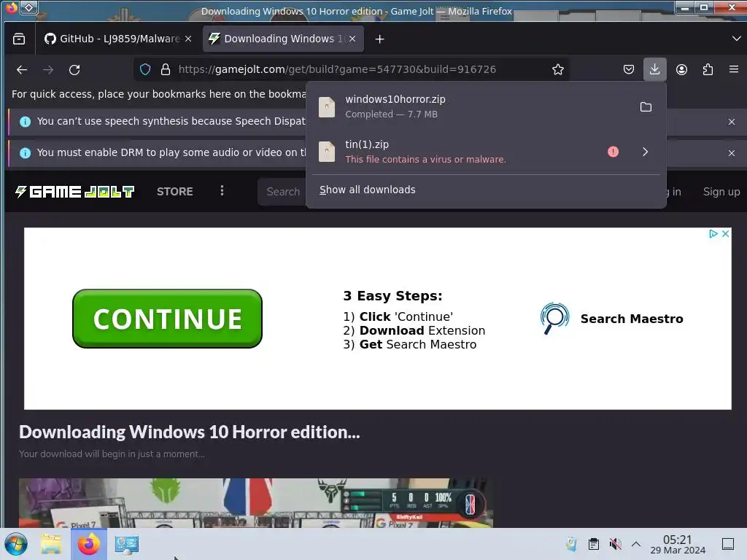Screen dimensions: 747x560
Task: Open the Firefox account menu
Action: tap(681, 69)
